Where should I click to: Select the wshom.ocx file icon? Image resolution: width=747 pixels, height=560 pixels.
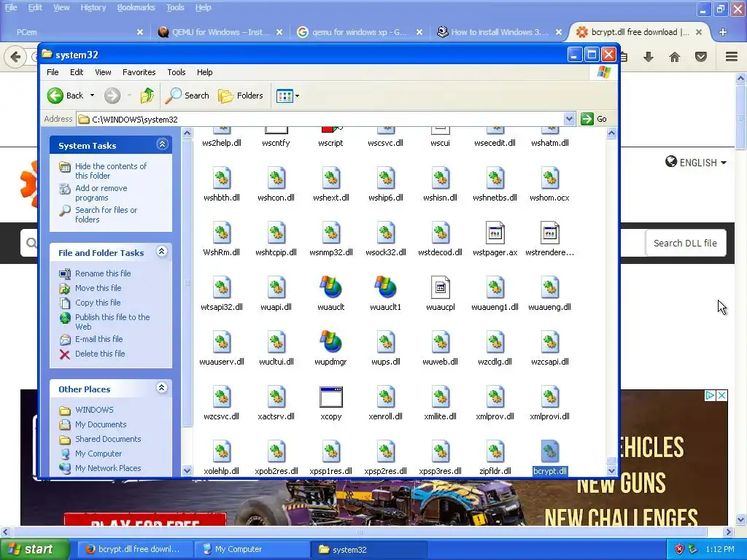pos(550,178)
